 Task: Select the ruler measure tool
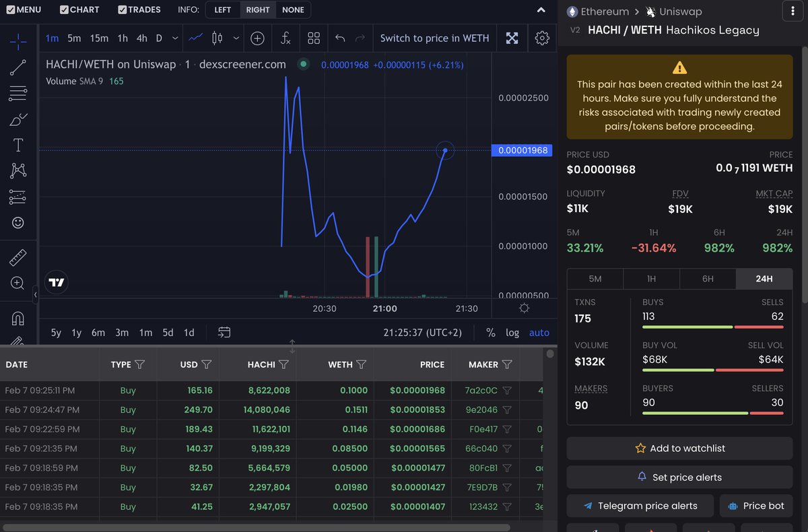tap(18, 257)
